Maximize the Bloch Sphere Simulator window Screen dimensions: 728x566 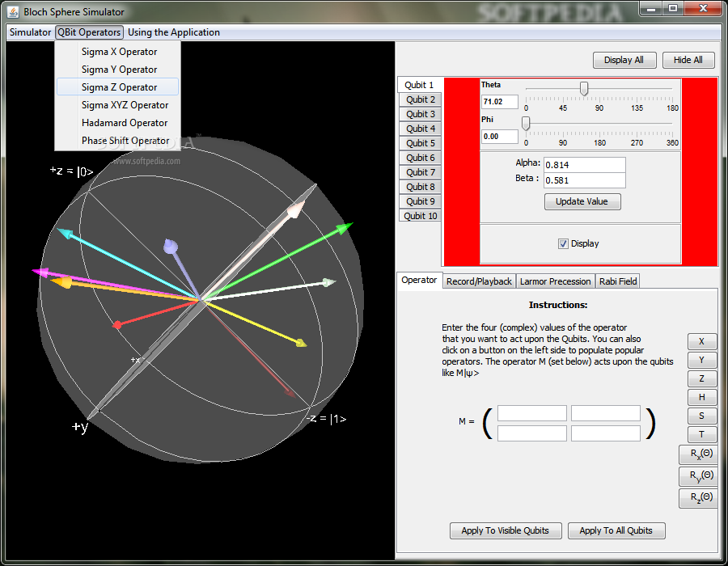[673, 9]
